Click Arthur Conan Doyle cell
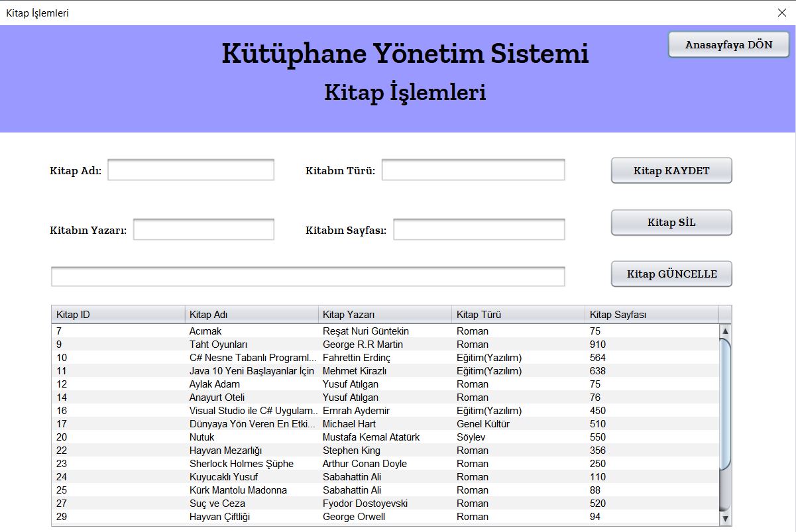Viewport: 796px width, 532px height. pyautogui.click(x=385, y=464)
